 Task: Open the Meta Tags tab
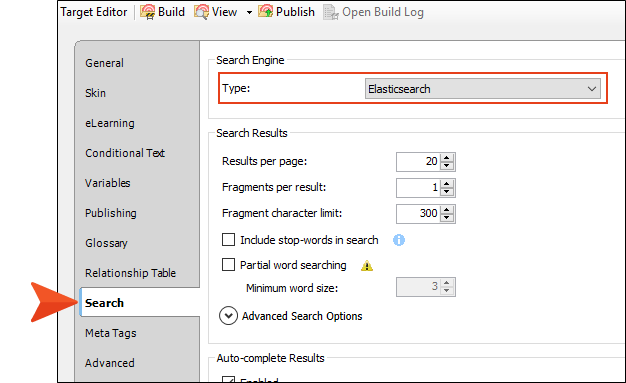point(111,333)
